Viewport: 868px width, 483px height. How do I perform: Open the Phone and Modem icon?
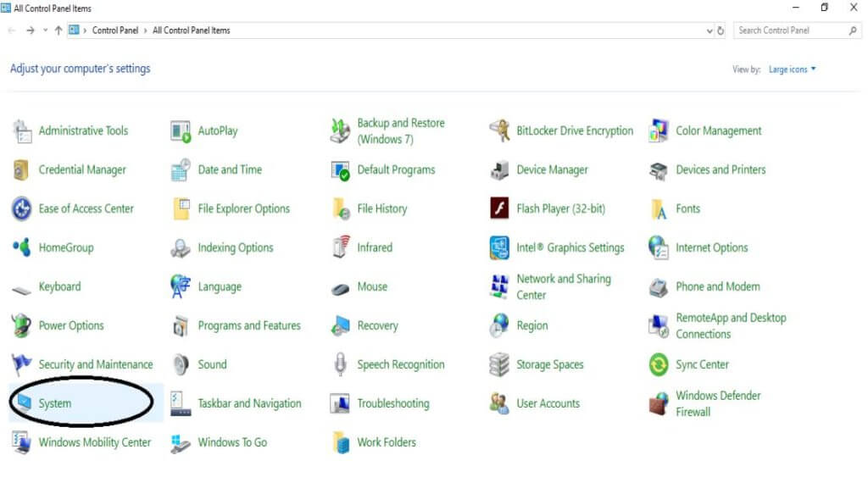(x=658, y=287)
